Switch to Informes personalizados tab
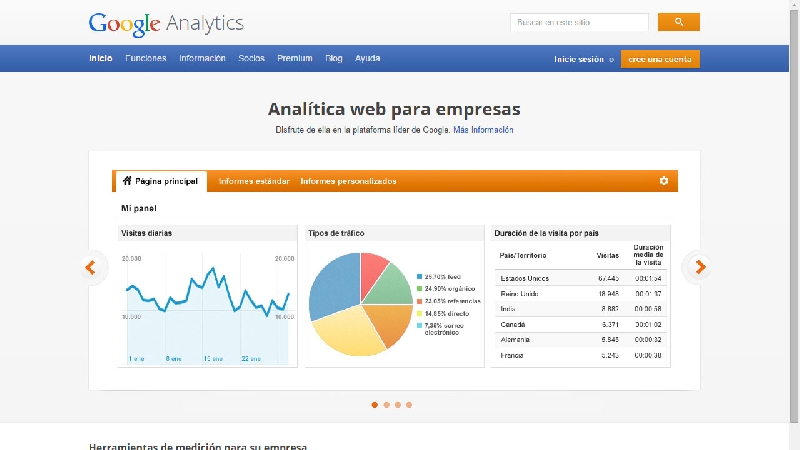Viewport: 800px width, 450px height. [348, 181]
